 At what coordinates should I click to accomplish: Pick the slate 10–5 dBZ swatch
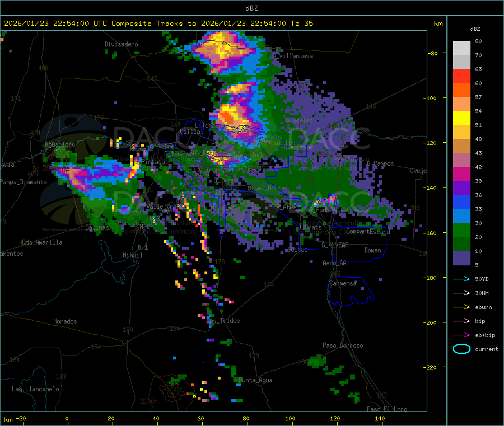[461, 258]
